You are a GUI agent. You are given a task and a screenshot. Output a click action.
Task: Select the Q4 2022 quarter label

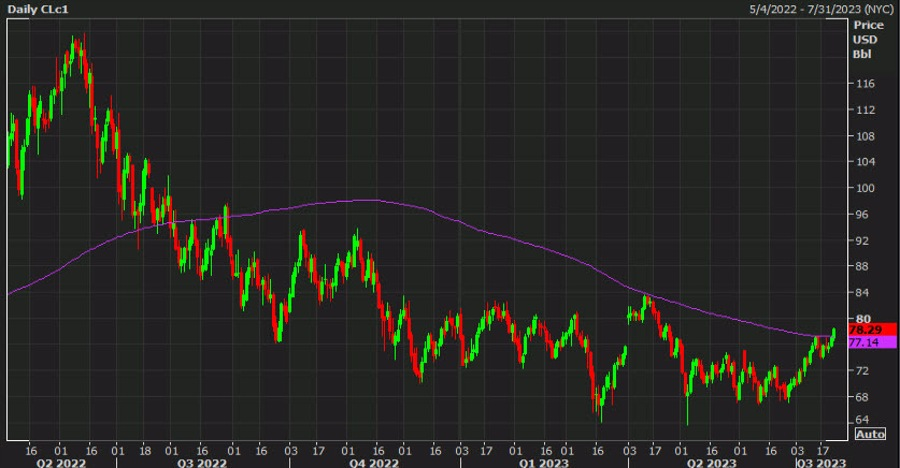tap(372, 462)
